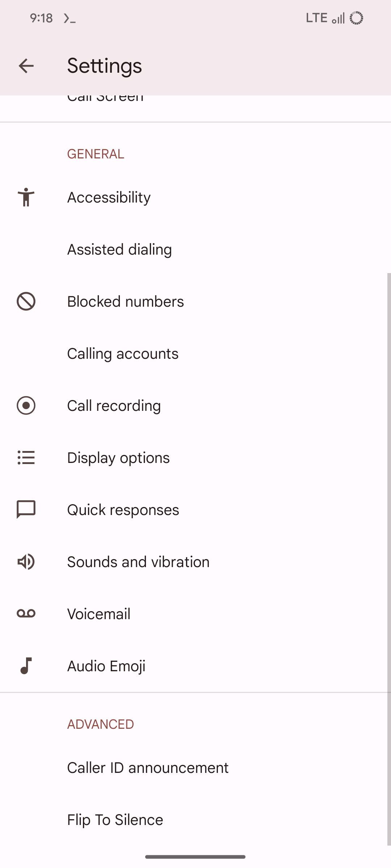This screenshot has width=391, height=868.
Task: Tap the Call recording circle icon
Action: pos(26,405)
